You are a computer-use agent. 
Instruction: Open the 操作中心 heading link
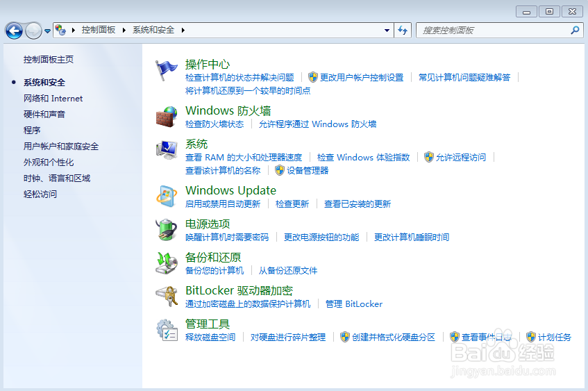(x=208, y=64)
